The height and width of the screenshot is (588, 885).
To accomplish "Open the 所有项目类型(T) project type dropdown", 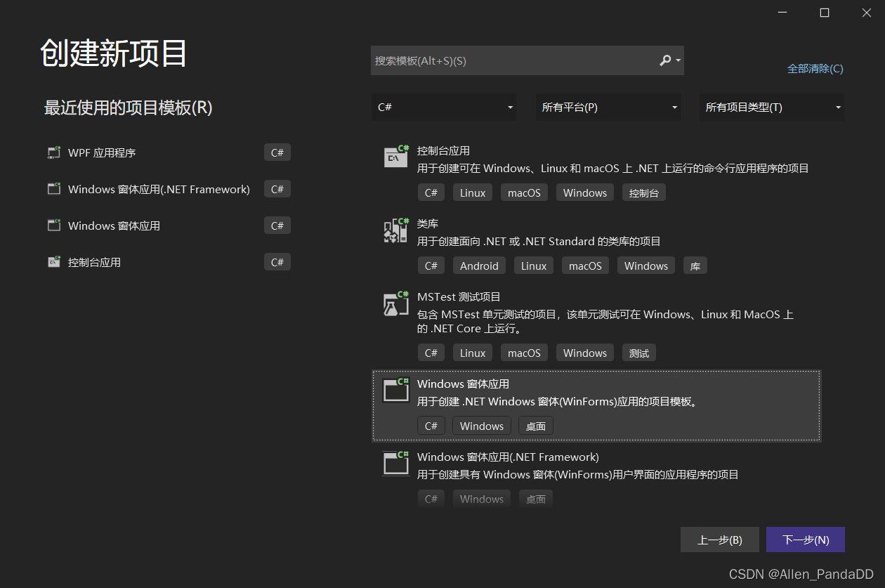I will 772,107.
